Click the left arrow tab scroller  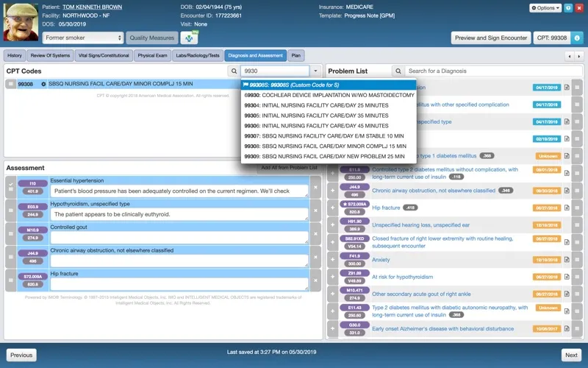click(570, 57)
